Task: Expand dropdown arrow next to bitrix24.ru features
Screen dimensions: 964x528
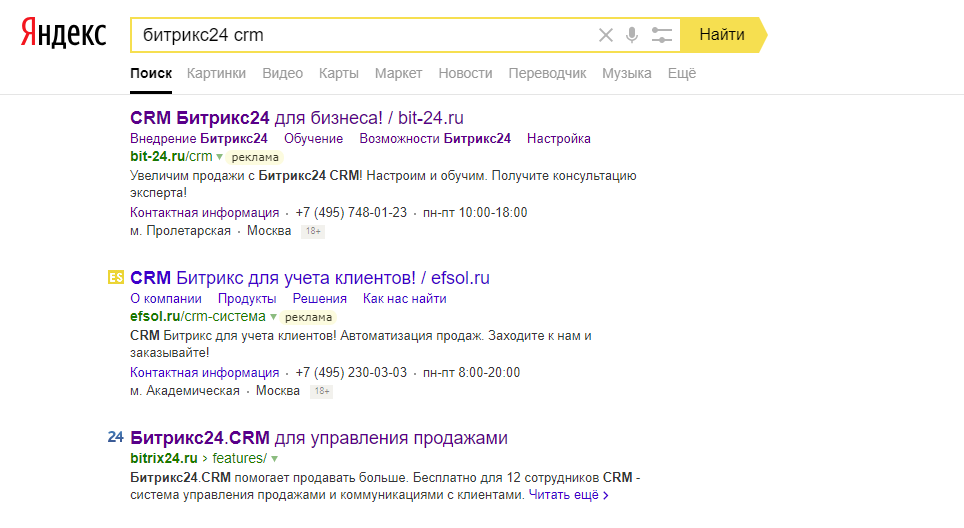Action: tap(274, 458)
